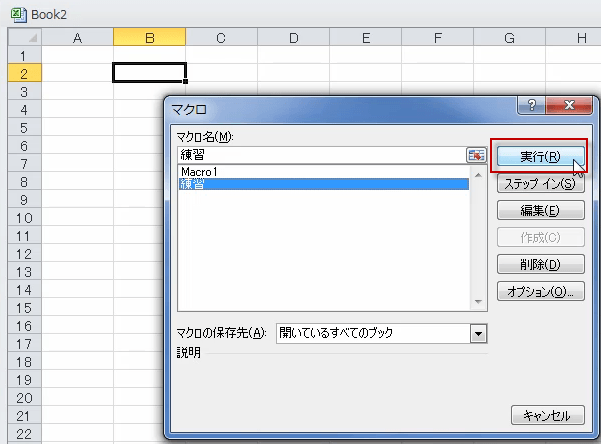601x444 pixels.
Task: Close the マクロ dialog with X
Action: [x=569, y=105]
